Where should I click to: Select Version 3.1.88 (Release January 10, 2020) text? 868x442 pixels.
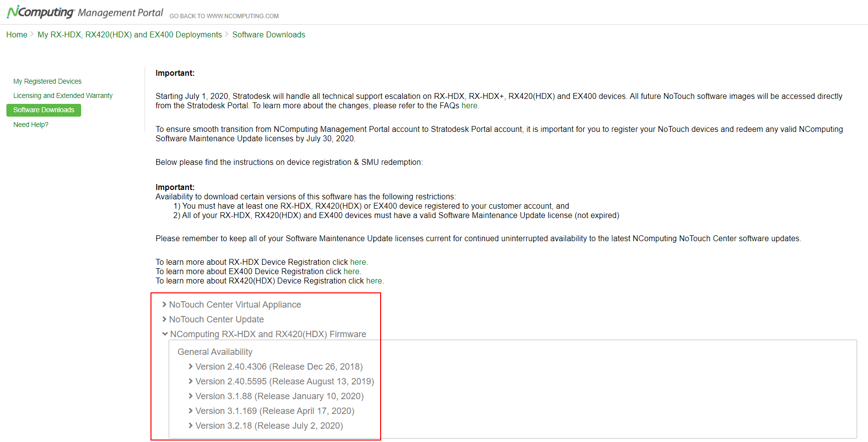pyautogui.click(x=279, y=396)
